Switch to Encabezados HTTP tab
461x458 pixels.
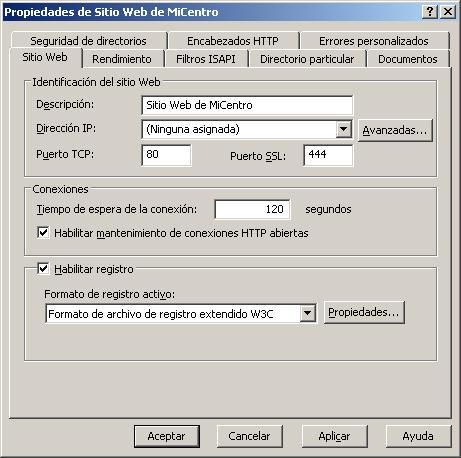coord(233,41)
